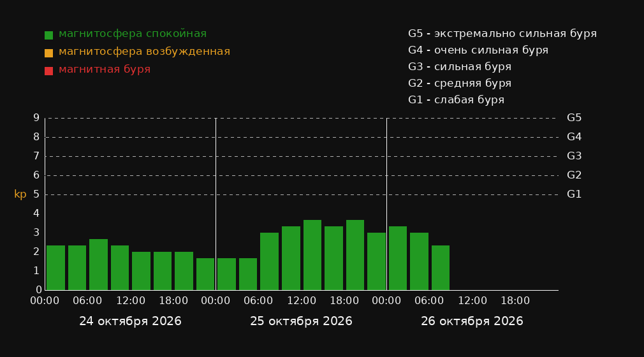The height and width of the screenshot is (357, 644).
Task: Click the 'магнитосфера возбужденная' legend text
Action: pyautogui.click(x=145, y=52)
